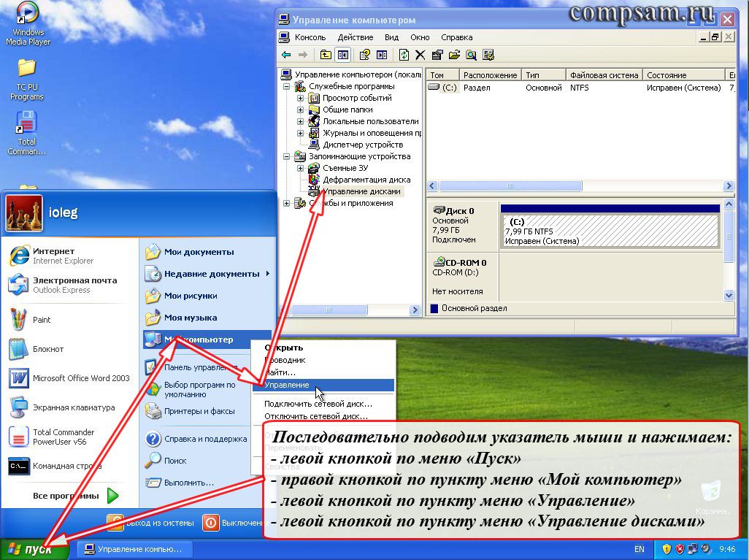Screen dimensions: 749x560
Task: Click the Help toolbar icon with question mark
Action: tap(364, 55)
